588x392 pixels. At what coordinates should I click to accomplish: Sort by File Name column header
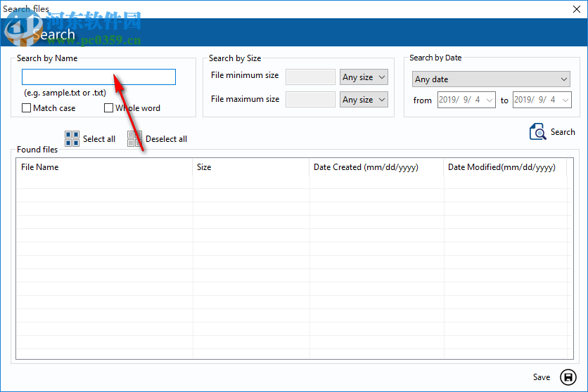104,167
